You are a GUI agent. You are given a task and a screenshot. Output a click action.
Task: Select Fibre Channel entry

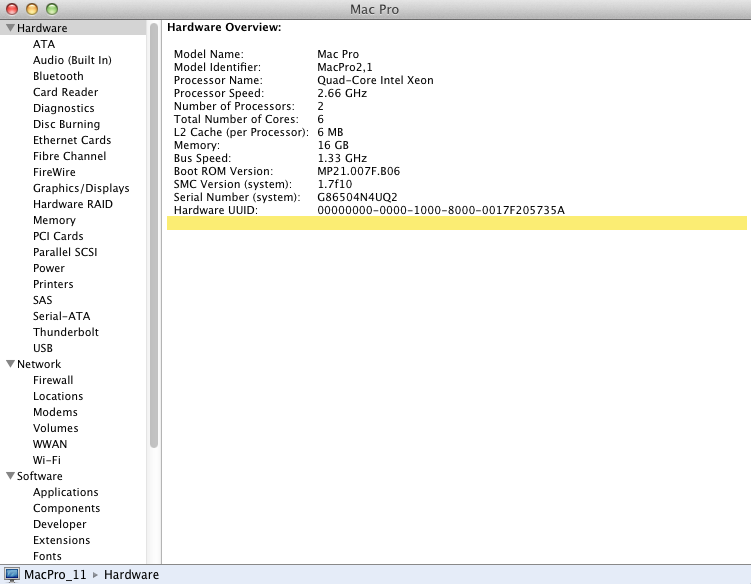coord(69,156)
